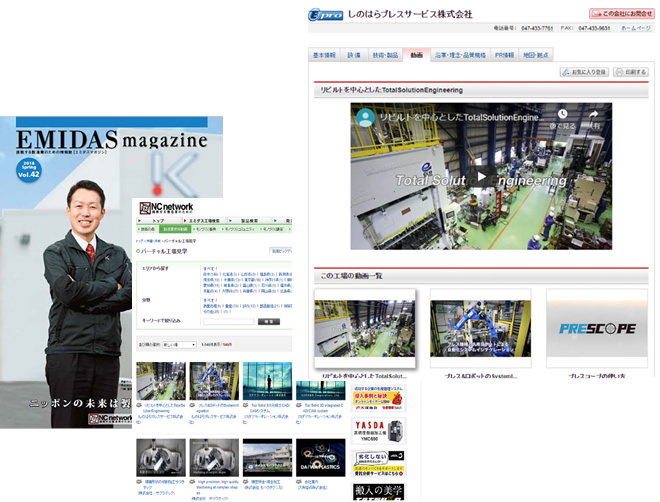Click the Vol.42 blue badge on magazine
Image resolution: width=660 pixels, height=502 pixels.
[29, 170]
